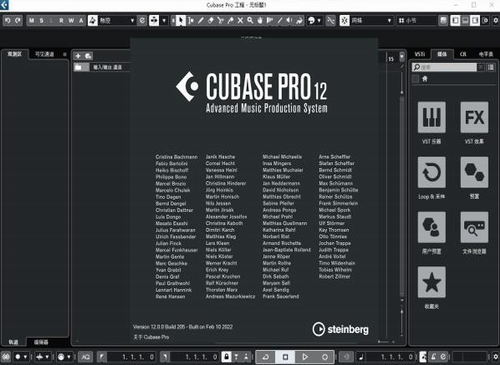This screenshot has height=365, width=500.
Task: Switch to the VSTi tab
Action: (420, 54)
